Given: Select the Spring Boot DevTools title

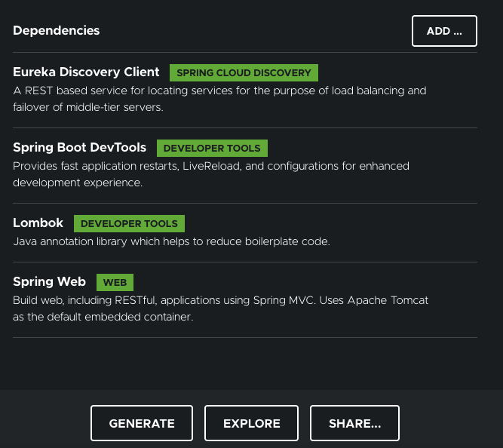Looking at the screenshot, I should tap(79, 148).
